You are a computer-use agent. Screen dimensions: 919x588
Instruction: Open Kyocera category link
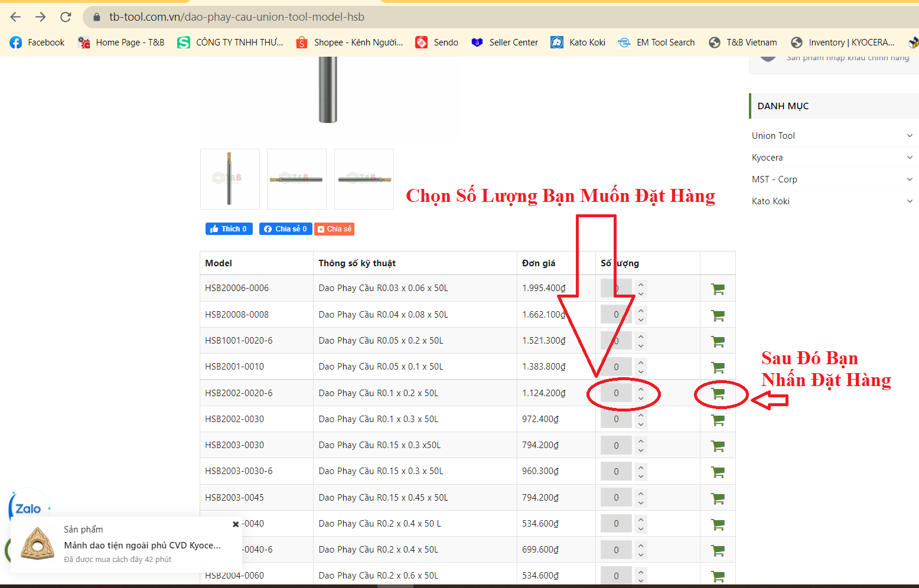(x=767, y=158)
